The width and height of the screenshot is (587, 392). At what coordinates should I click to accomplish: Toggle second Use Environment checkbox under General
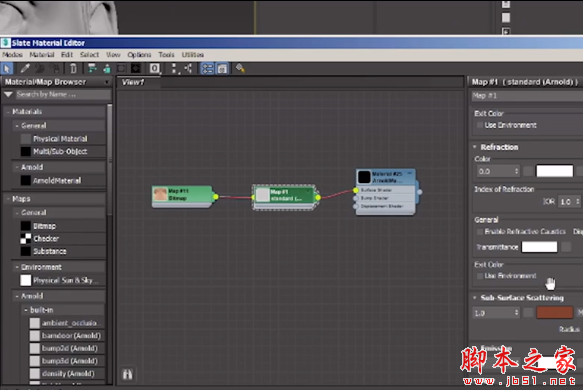(x=480, y=276)
